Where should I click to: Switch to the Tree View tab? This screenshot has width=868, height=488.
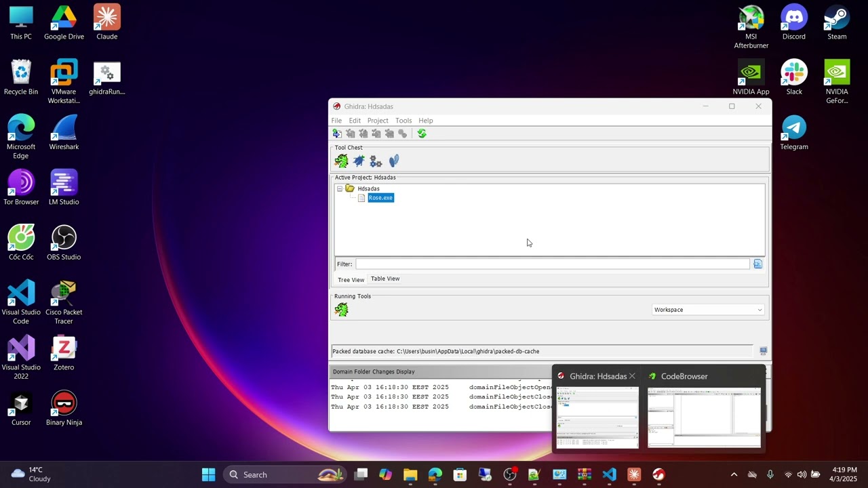pos(351,280)
